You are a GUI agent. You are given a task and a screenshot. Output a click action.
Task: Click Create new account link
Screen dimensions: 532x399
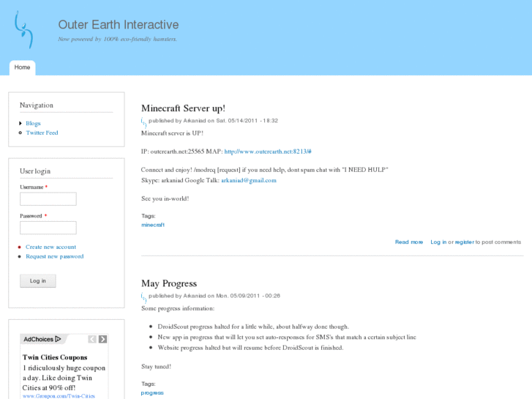pyautogui.click(x=50, y=247)
